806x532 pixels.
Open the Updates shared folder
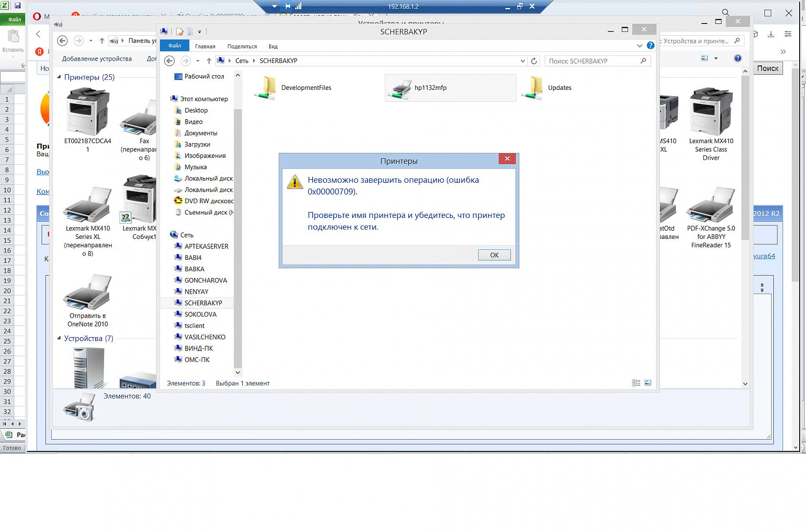[533, 88]
